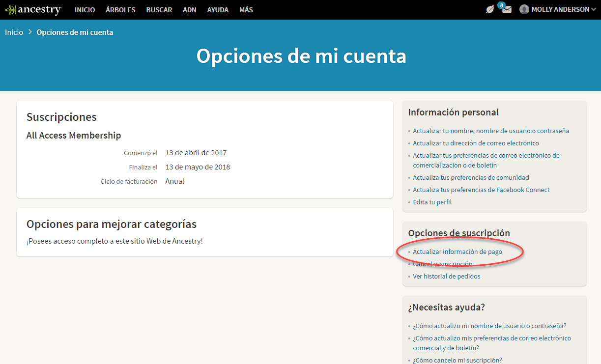Open help on updating username or password
601x364 pixels.
pyautogui.click(x=489, y=326)
